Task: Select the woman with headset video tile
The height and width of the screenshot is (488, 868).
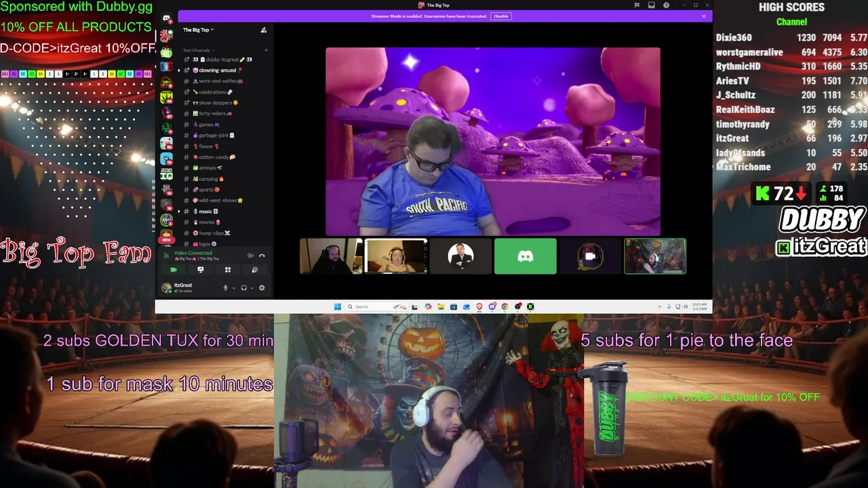Action: click(396, 256)
